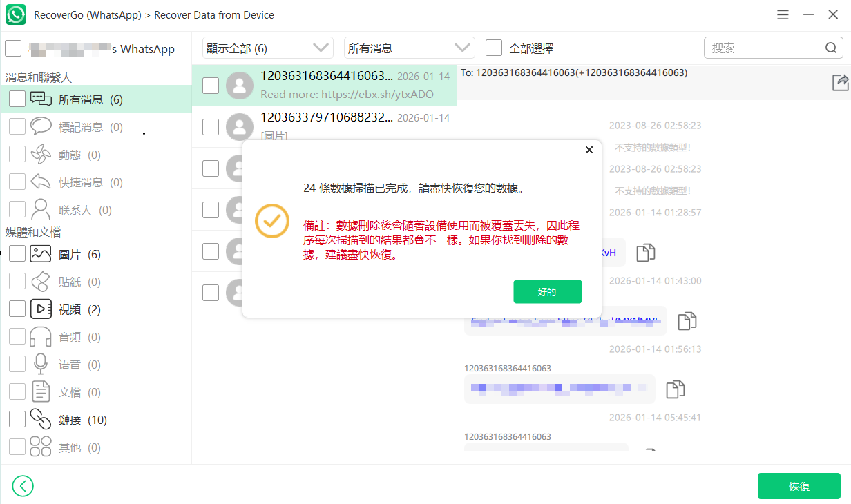The image size is (851, 504).
Task: Open the 貼紙 (Stickers) section
Action: click(41, 281)
